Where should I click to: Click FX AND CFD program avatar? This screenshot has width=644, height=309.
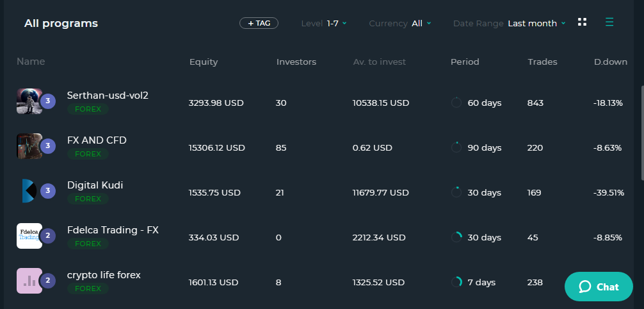29,146
